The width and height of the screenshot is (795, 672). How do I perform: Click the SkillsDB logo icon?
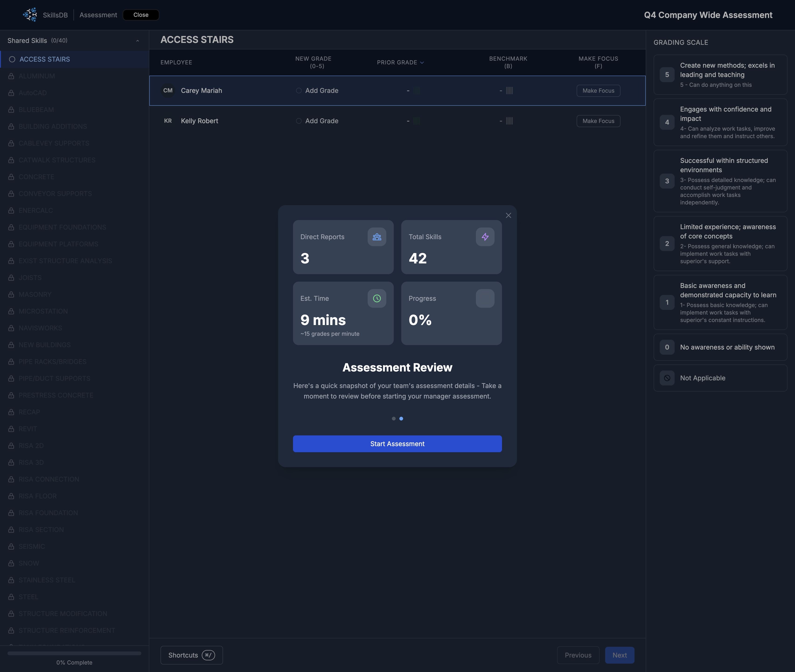(x=30, y=15)
